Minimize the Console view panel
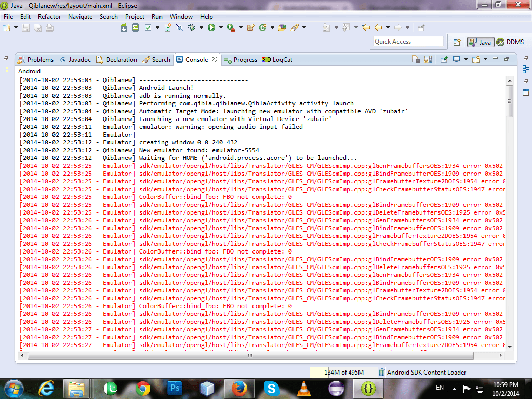The width and height of the screenshot is (532, 399). pyautogui.click(x=495, y=58)
